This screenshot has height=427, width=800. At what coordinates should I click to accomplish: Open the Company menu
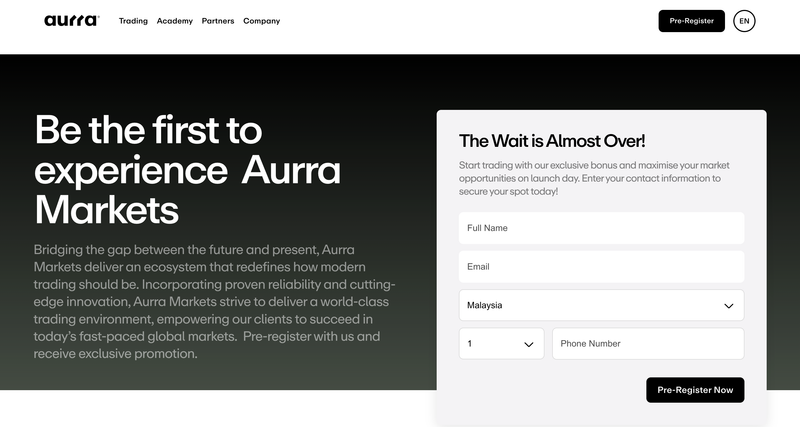262,21
